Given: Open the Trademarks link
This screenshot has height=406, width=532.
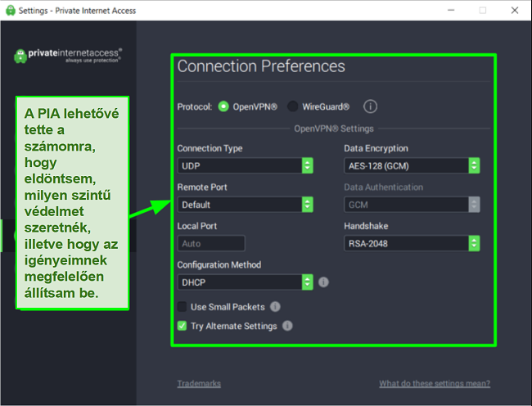Looking at the screenshot, I should click(199, 383).
